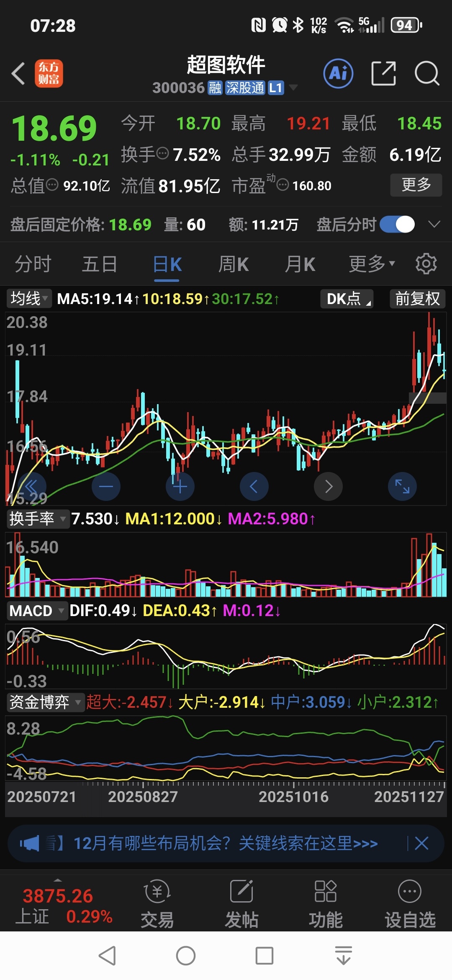
Task: Tap Android back navigation button
Action: click(107, 956)
